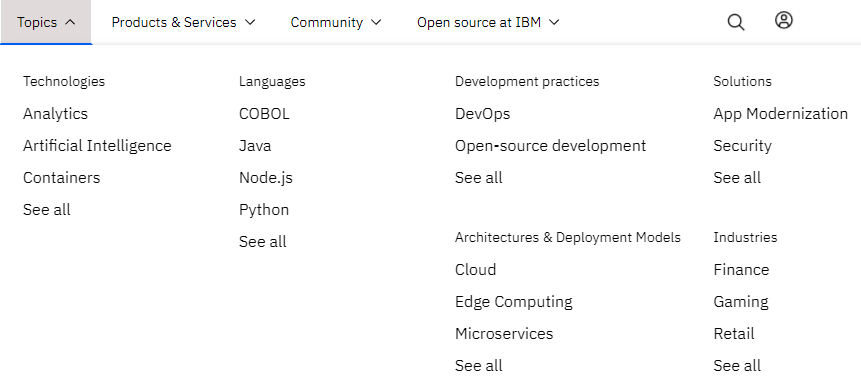Go to App Modernization solution
The width and height of the screenshot is (861, 385).
[780, 114]
